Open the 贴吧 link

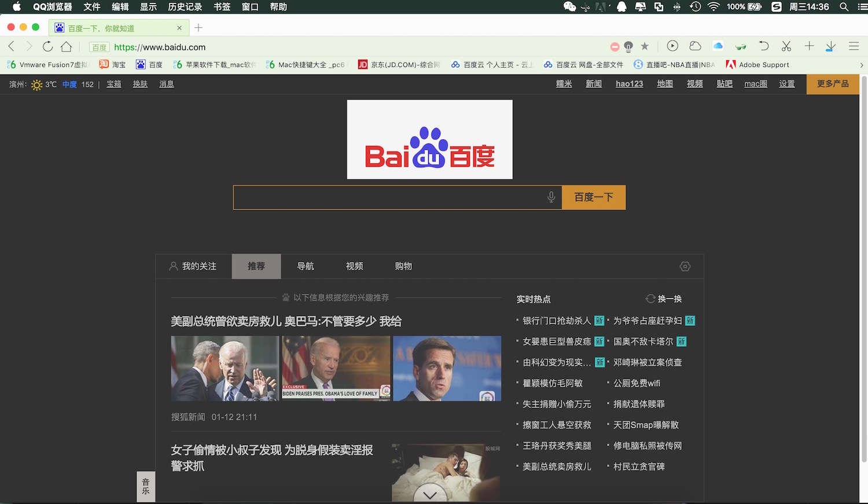click(x=724, y=84)
